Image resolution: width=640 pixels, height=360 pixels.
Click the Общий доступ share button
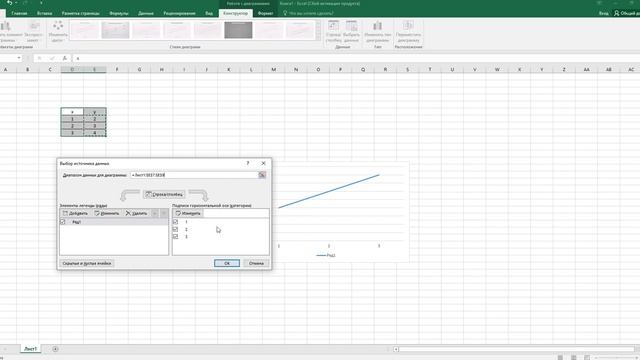click(x=627, y=13)
